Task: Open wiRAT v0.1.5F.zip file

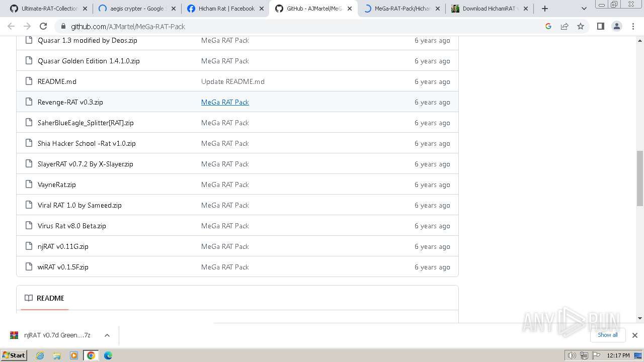Action: coord(63,267)
